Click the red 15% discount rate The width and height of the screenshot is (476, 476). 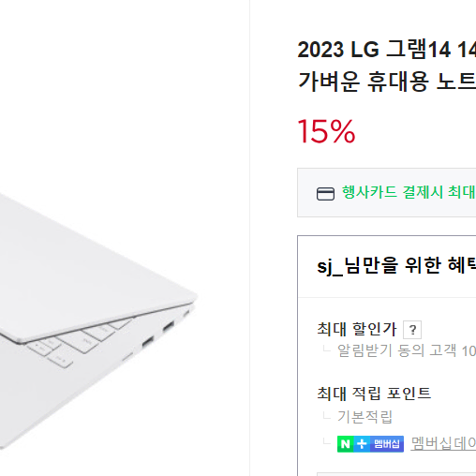tap(326, 131)
